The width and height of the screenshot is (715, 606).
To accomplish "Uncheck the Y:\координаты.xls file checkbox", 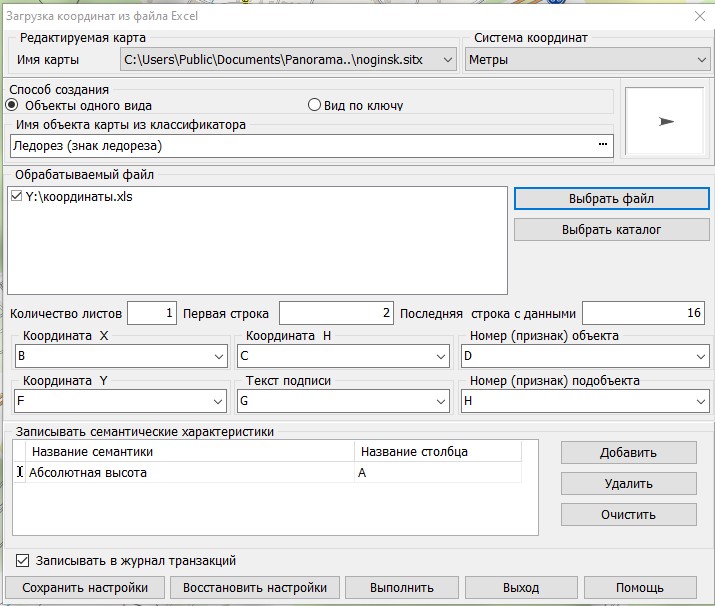I will [x=16, y=197].
